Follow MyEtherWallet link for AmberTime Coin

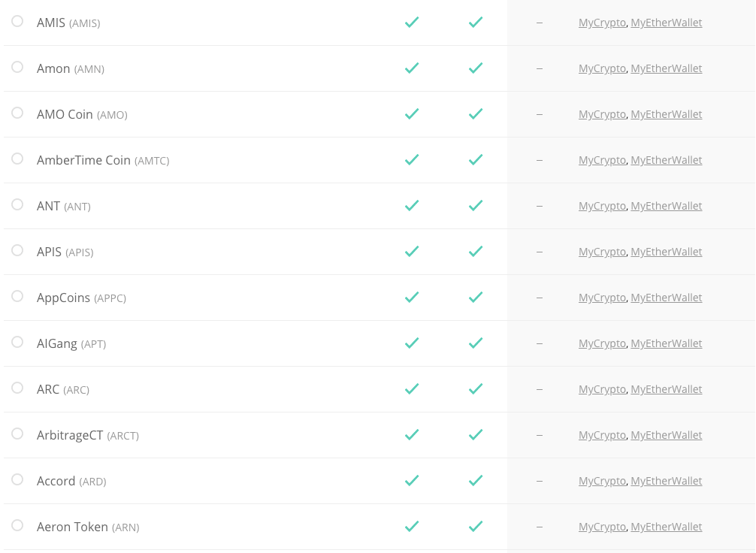(667, 160)
